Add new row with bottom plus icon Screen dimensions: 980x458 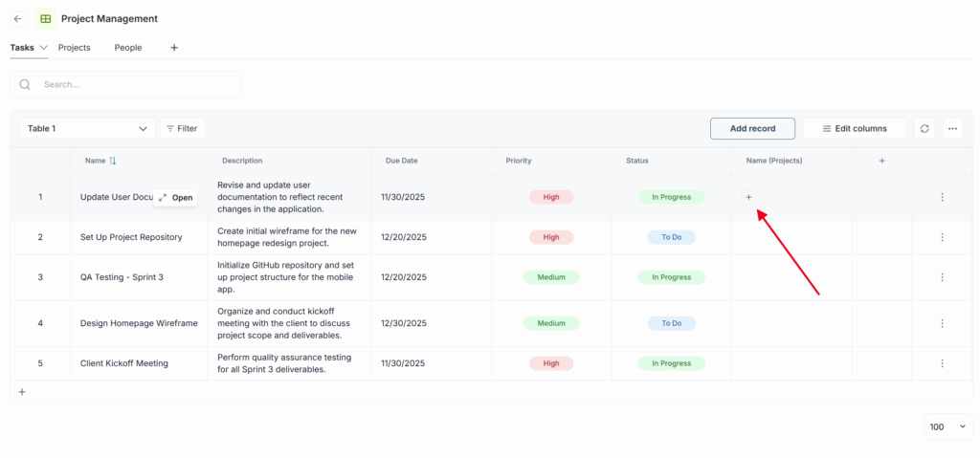pyautogui.click(x=22, y=391)
